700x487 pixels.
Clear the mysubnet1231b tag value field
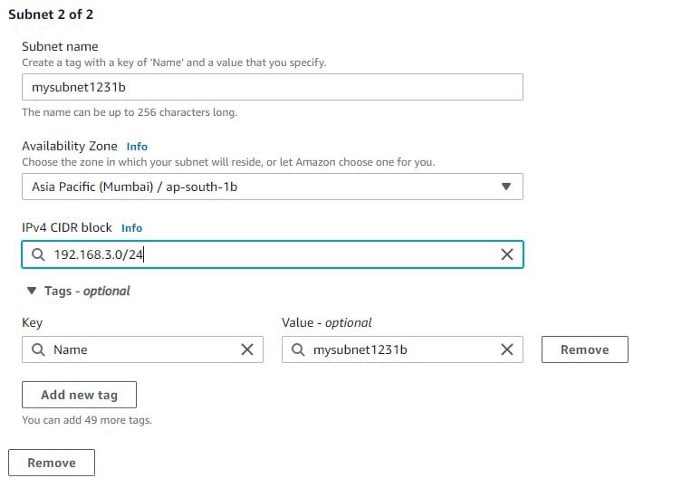pyautogui.click(x=507, y=350)
